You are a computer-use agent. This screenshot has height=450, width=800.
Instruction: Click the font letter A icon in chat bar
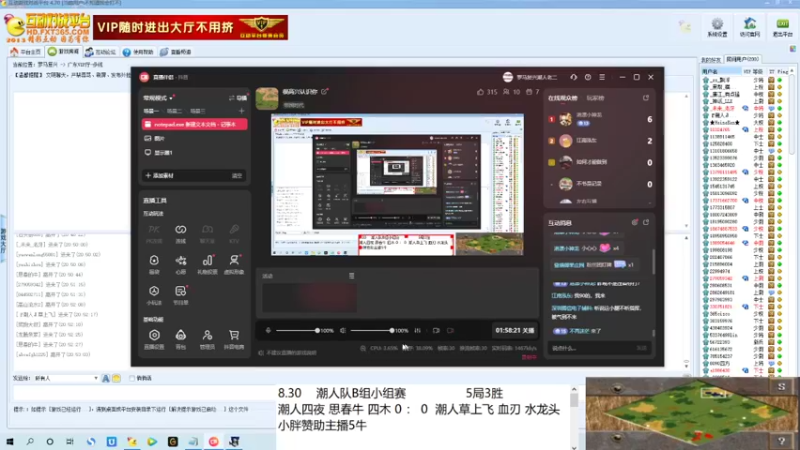pyautogui.click(x=106, y=378)
